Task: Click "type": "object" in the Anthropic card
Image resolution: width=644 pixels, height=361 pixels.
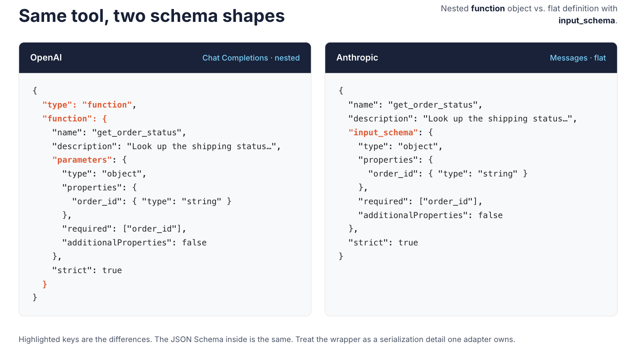Action: (x=400, y=147)
